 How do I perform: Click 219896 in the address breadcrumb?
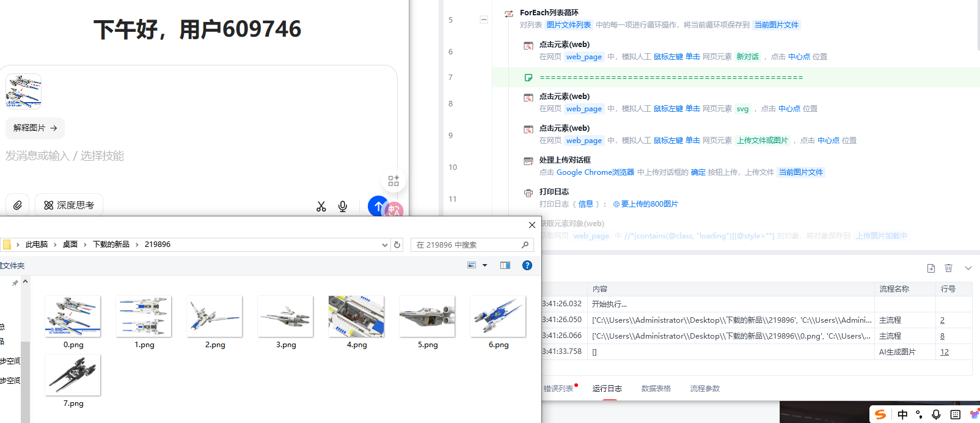click(x=158, y=245)
